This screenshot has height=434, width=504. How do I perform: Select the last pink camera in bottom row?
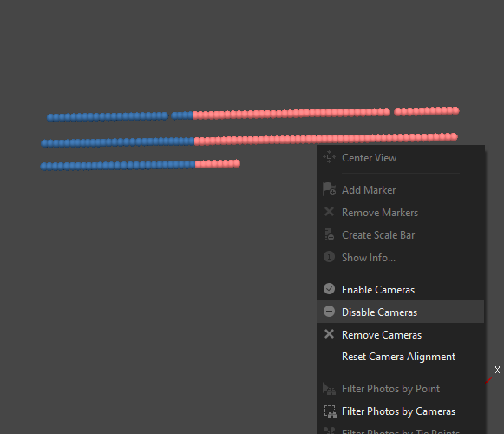point(237,163)
